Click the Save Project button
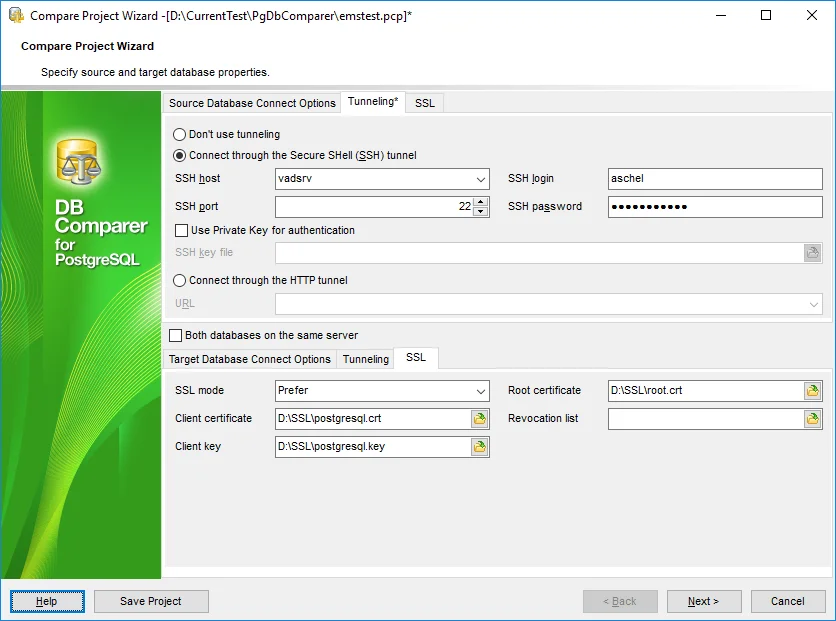This screenshot has width=836, height=621. (151, 601)
